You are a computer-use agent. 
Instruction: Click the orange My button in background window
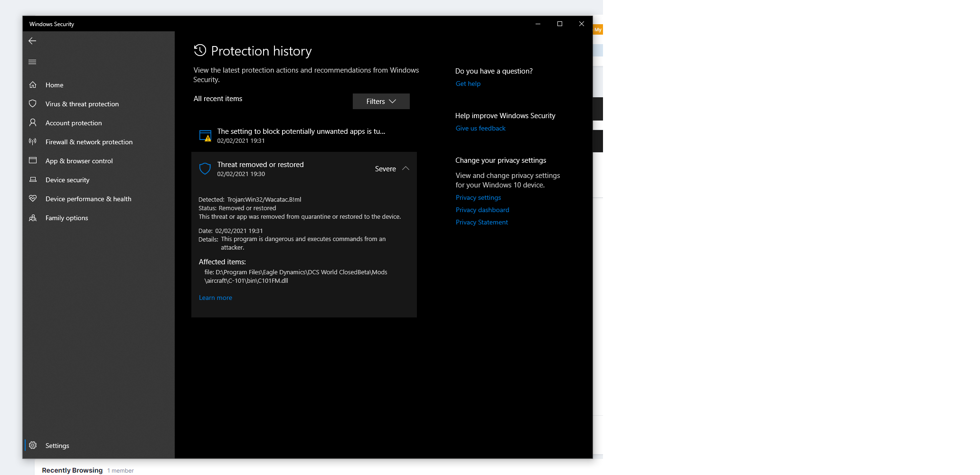click(x=598, y=29)
